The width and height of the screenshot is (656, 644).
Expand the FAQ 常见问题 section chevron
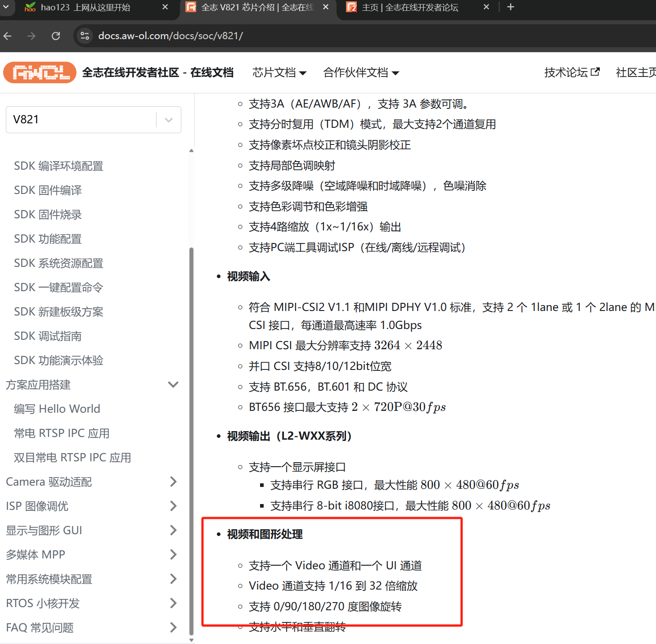click(173, 628)
